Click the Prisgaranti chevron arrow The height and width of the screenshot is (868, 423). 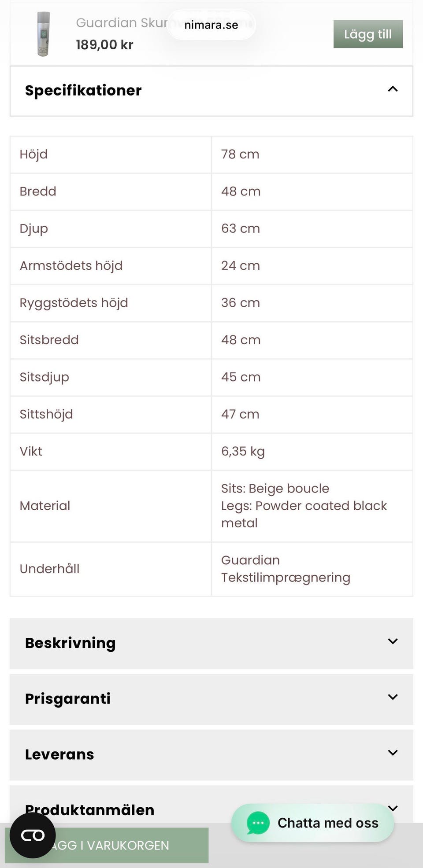pos(393,697)
